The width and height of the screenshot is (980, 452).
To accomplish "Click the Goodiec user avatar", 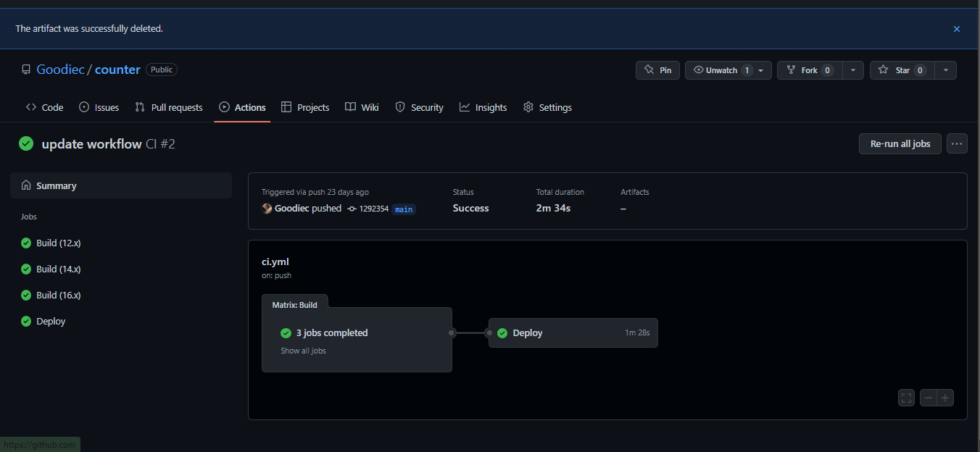I will 267,209.
